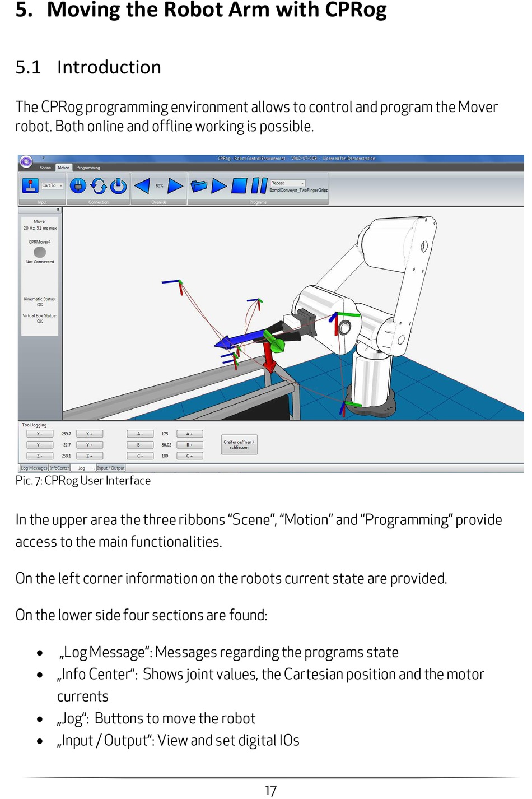The image size is (532, 799).
Task: Increase override with the right arrow
Action: pyautogui.click(x=176, y=185)
